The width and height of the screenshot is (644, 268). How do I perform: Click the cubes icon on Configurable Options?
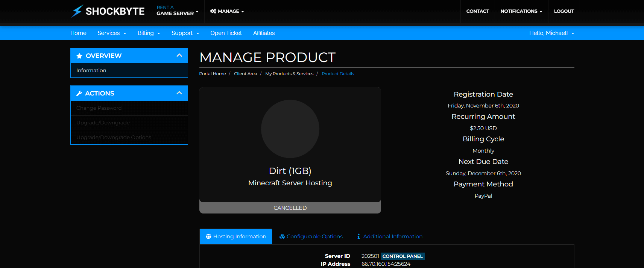[x=282, y=236]
